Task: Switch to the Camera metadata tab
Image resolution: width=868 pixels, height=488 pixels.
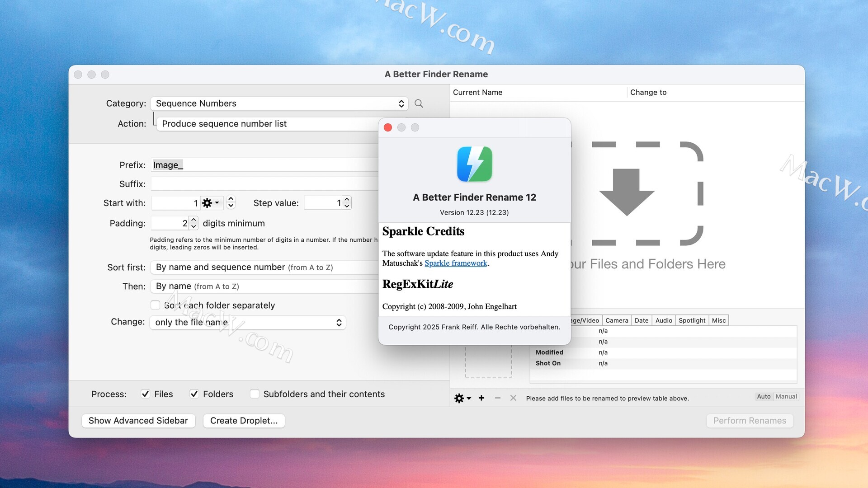Action: 617,320
